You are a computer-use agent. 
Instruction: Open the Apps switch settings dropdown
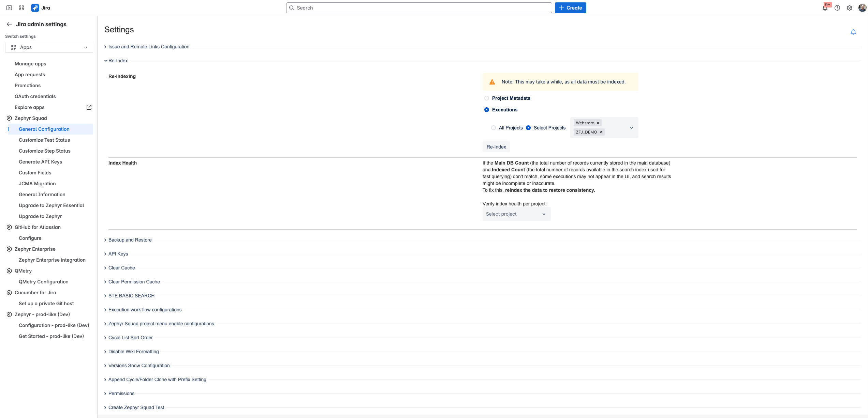pos(49,47)
